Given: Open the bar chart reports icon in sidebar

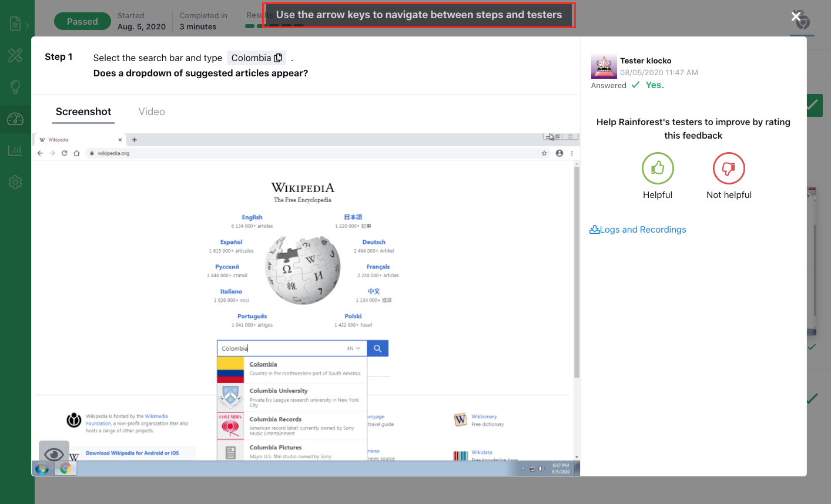Looking at the screenshot, I should pos(15,150).
